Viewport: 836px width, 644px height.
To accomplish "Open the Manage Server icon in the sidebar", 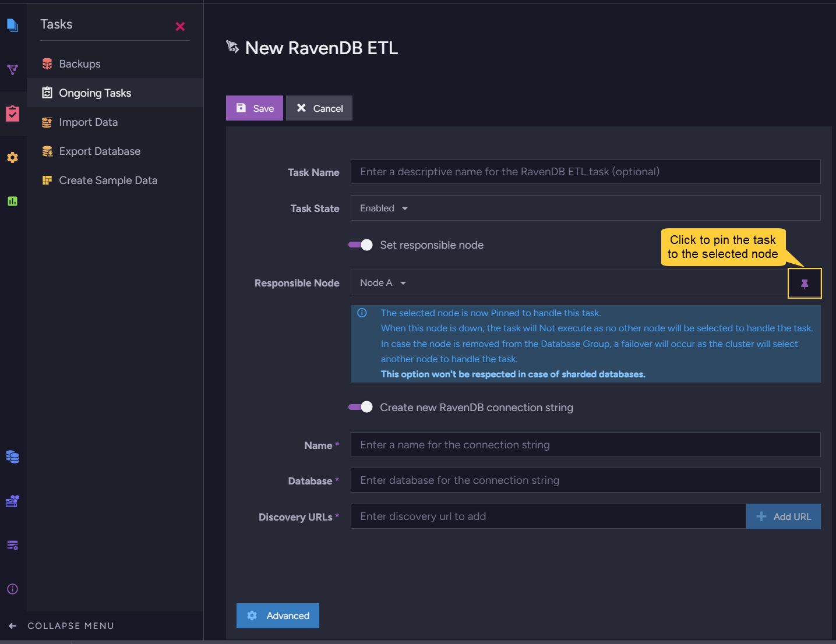I will pos(12,501).
